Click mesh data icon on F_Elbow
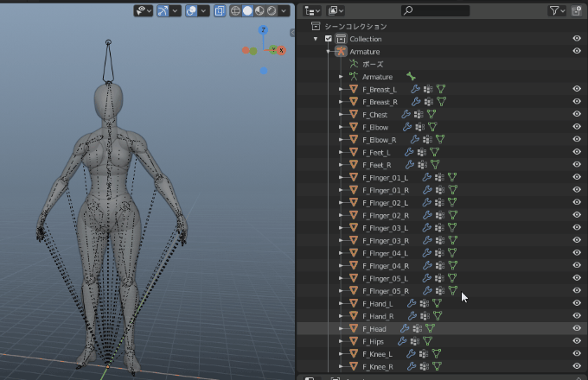The height and width of the screenshot is (380, 588). [x=432, y=127]
